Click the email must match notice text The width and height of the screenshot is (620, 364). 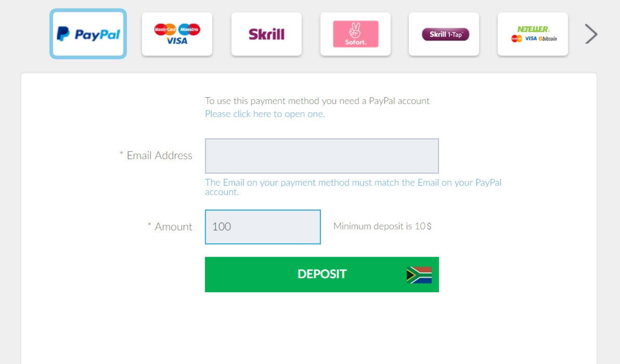[353, 187]
